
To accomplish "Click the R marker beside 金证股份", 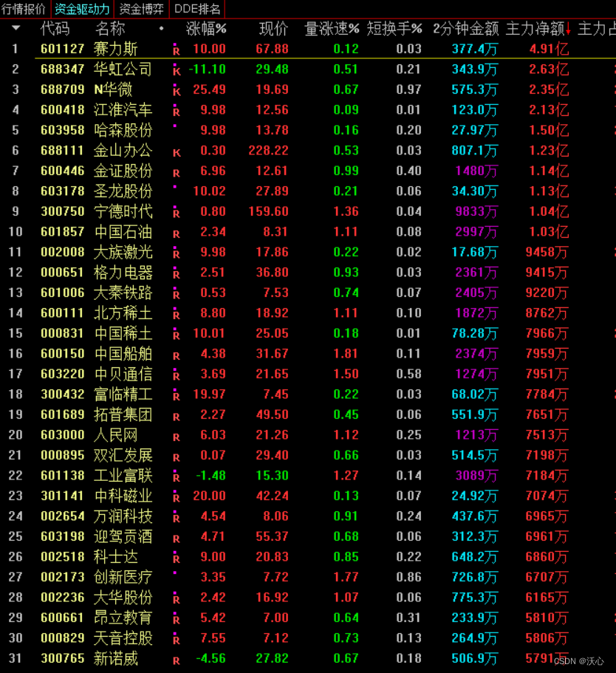I will click(176, 173).
